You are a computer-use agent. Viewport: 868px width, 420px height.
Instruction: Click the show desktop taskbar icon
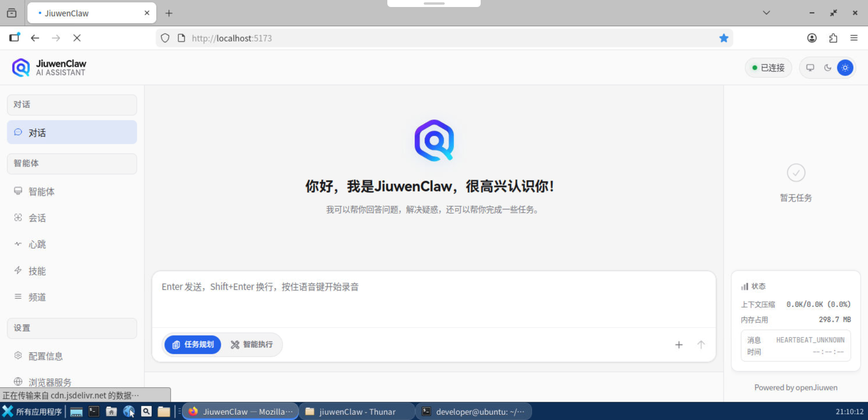coord(76,412)
